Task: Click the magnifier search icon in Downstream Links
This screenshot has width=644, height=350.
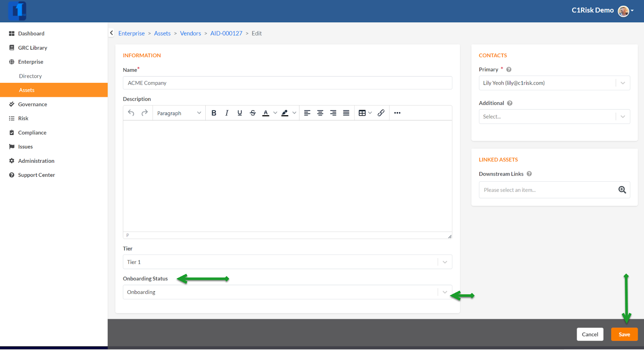Action: coord(622,190)
